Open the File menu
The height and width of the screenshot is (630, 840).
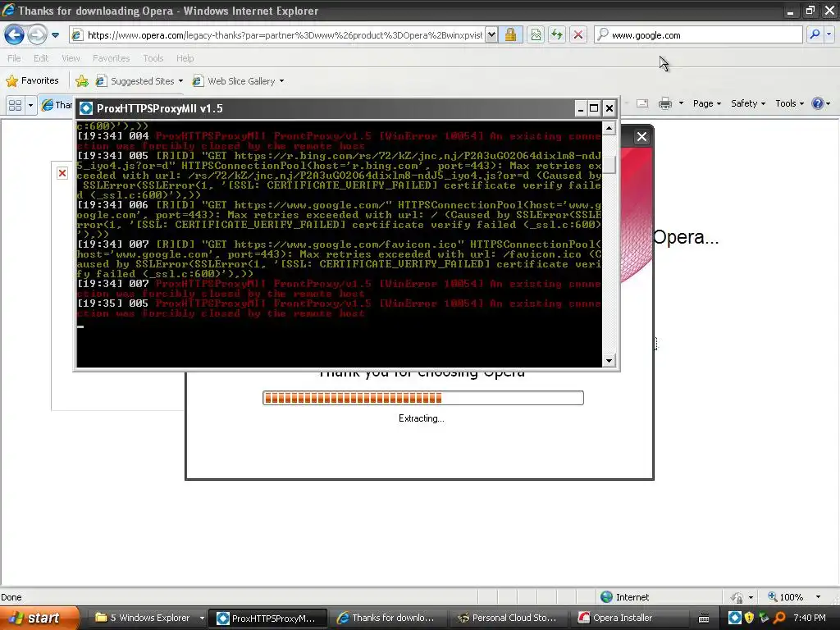tap(15, 58)
